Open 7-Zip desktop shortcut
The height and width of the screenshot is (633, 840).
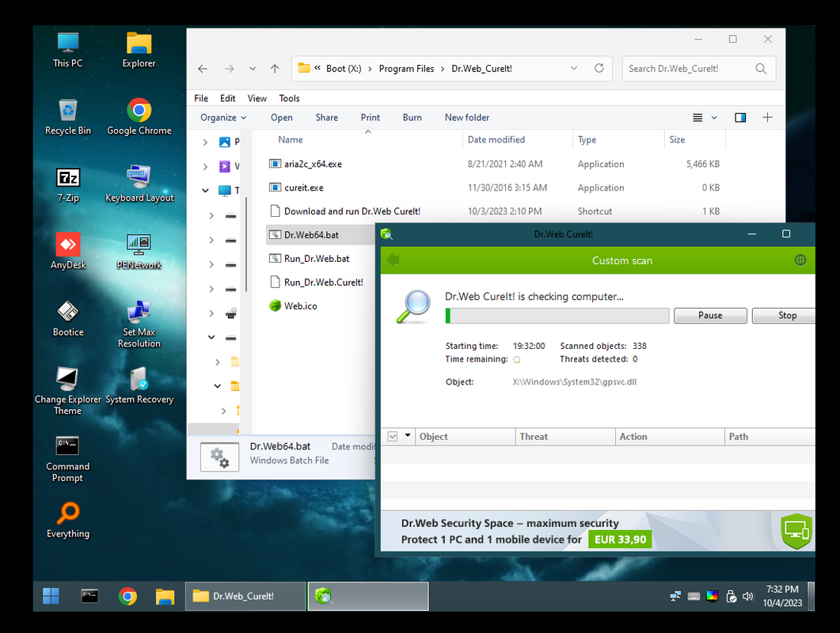point(68,184)
